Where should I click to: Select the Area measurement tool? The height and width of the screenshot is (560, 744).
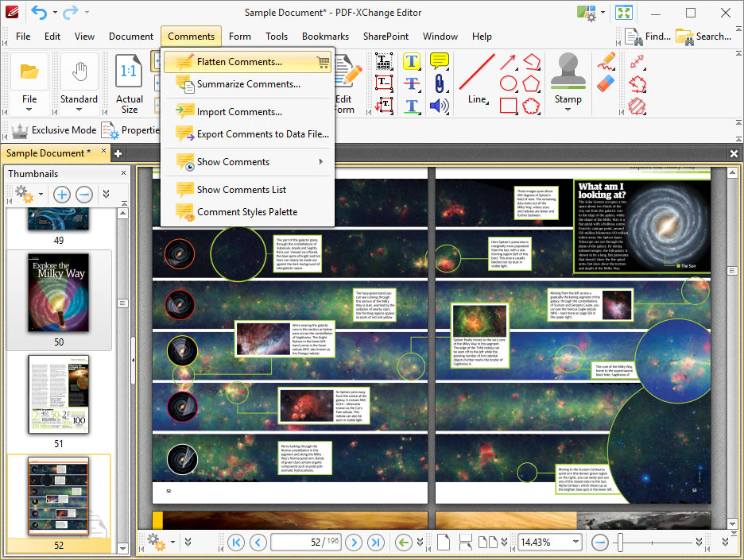tap(637, 106)
